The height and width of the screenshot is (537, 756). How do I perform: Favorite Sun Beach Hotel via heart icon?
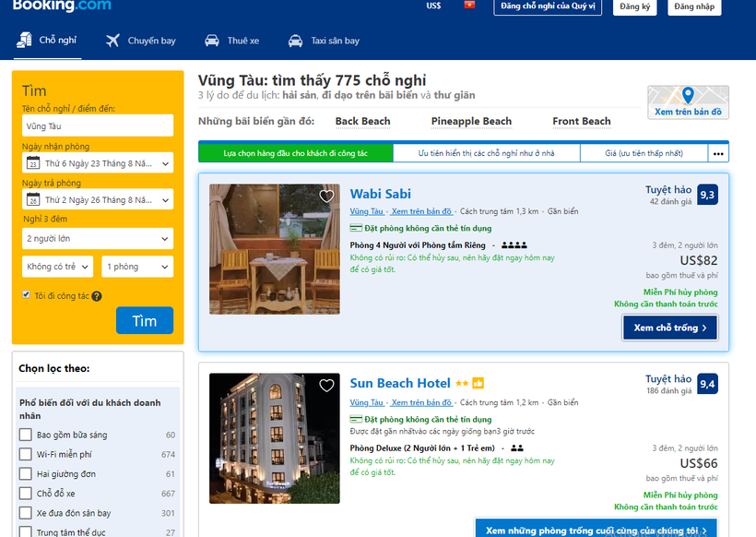(326, 385)
